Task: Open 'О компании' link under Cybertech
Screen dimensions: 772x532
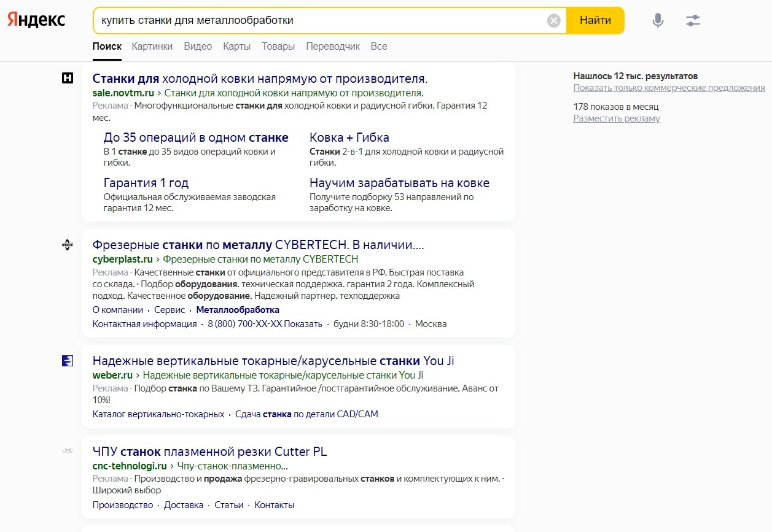Action: coord(118,310)
